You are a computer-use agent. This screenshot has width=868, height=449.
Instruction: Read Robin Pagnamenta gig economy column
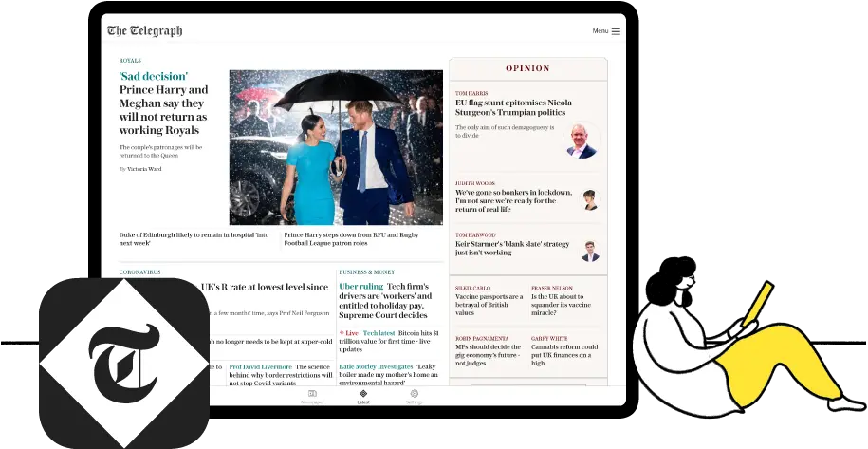(x=488, y=355)
